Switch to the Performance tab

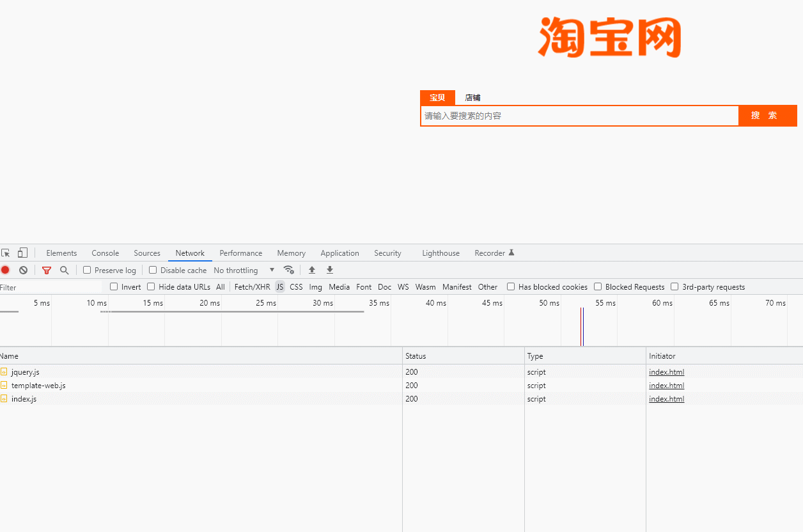coord(241,253)
